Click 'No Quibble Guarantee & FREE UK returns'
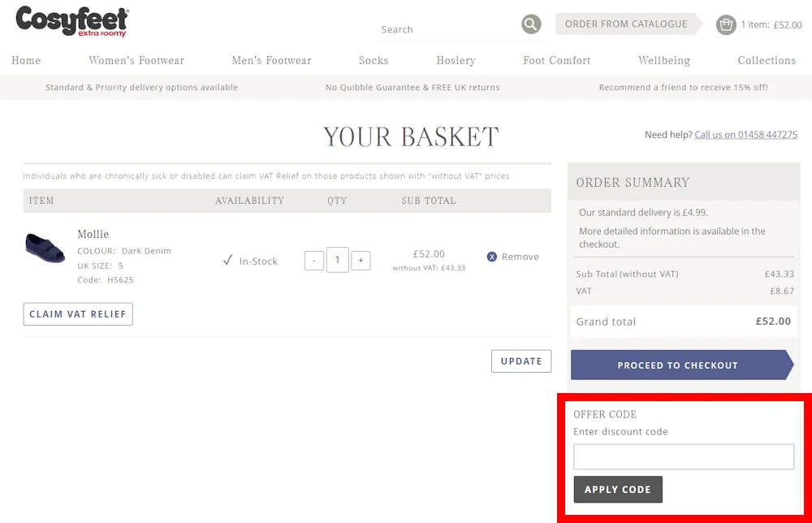The height and width of the screenshot is (523, 812). 412,88
